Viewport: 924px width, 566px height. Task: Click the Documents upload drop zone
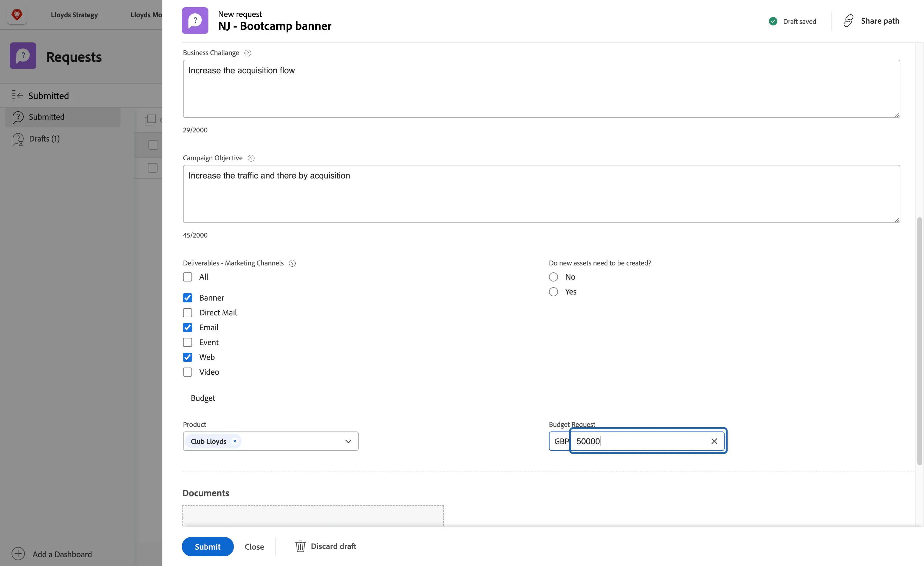313,515
